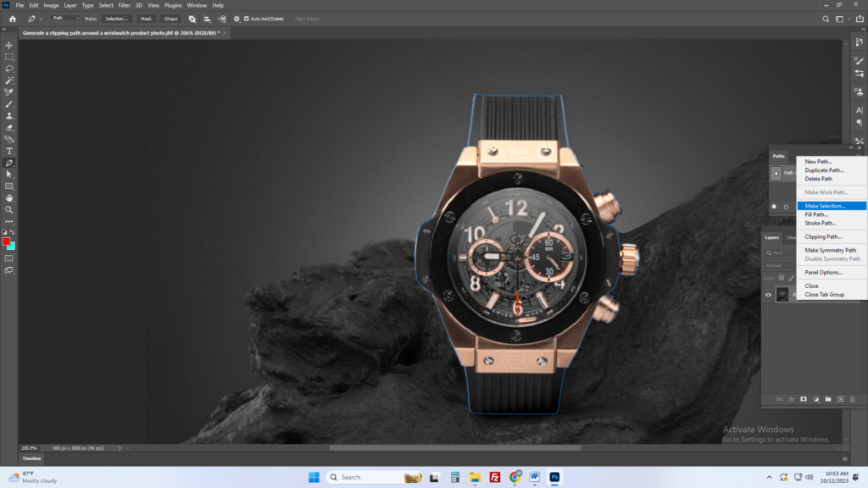Toggle the Auto Add/Delete checkbox

tap(247, 19)
